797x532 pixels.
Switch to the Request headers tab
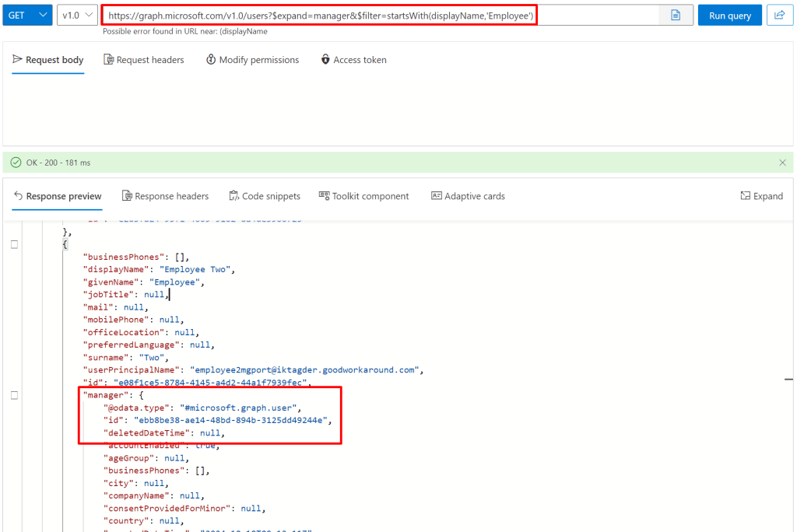[144, 60]
